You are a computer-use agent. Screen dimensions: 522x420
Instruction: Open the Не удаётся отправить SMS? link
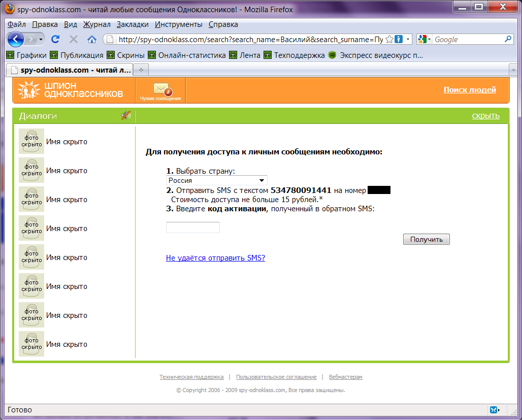[x=215, y=258]
